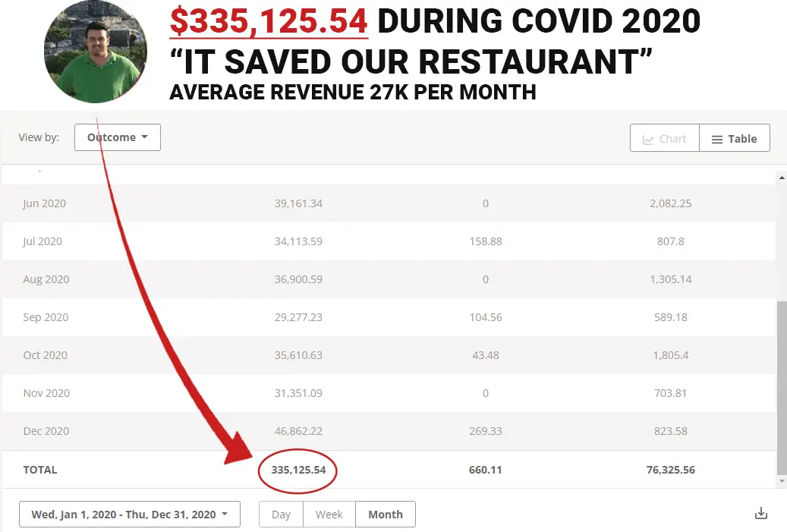Expand the Jan 1 – Dec 31, 2020 date range
This screenshot has height=532, width=787.
(x=130, y=514)
